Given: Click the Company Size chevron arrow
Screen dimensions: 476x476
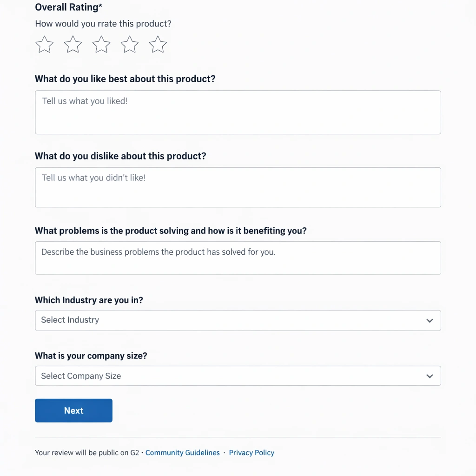Looking at the screenshot, I should click(430, 376).
